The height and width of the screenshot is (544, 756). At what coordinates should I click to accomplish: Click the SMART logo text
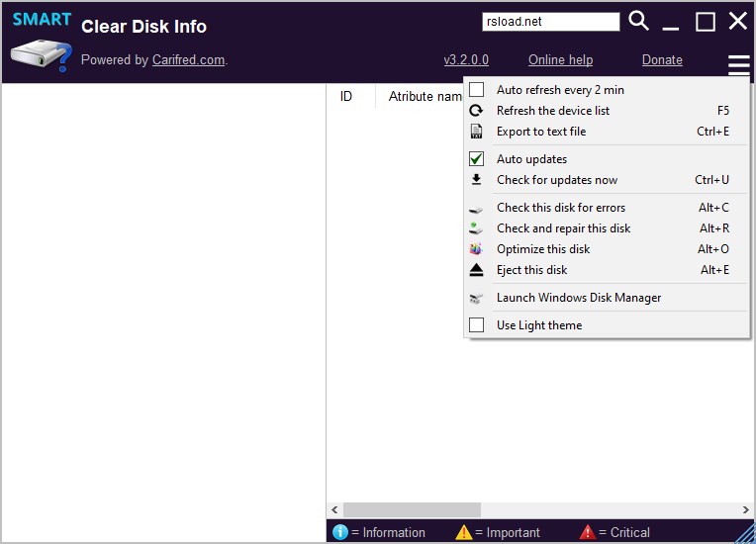[x=42, y=20]
